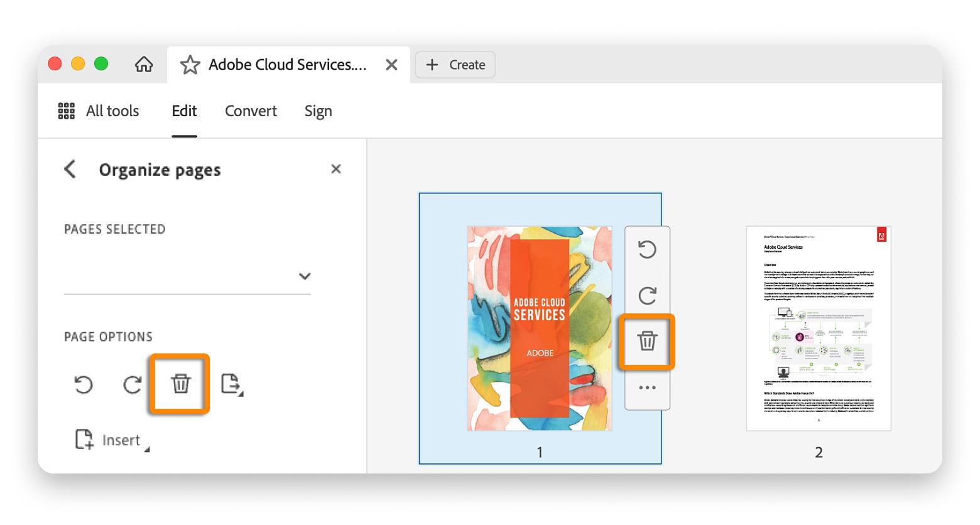The height and width of the screenshot is (525, 980).
Task: Open the Insert pages menu
Action: (x=112, y=440)
